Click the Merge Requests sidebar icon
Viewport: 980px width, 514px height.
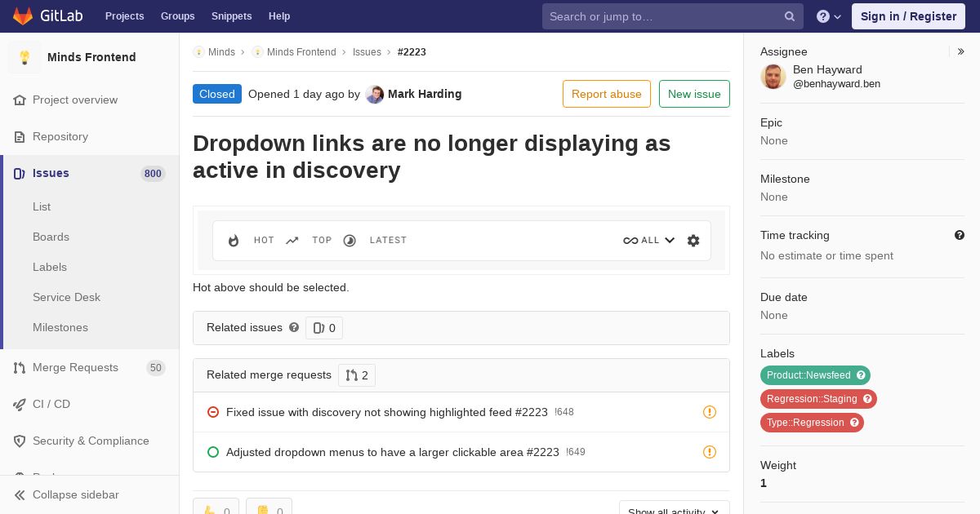pyautogui.click(x=20, y=368)
